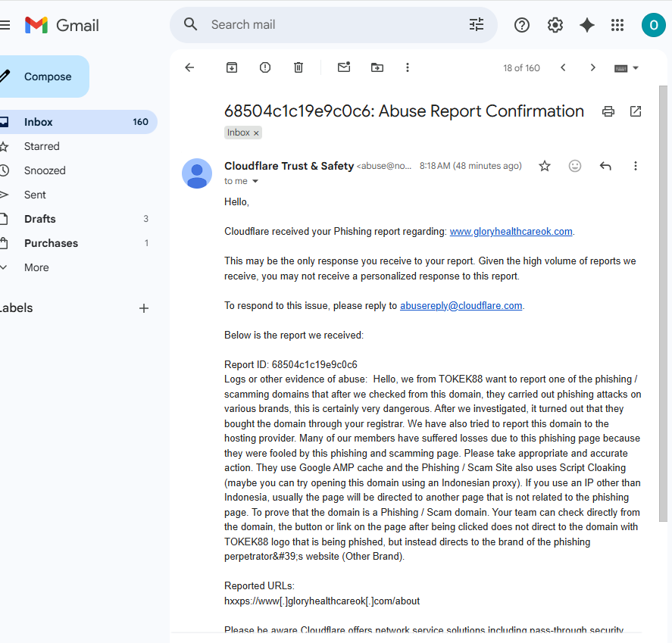Open www.gloryhealthcareok.com link
This screenshot has width=672, height=643.
pyautogui.click(x=511, y=232)
